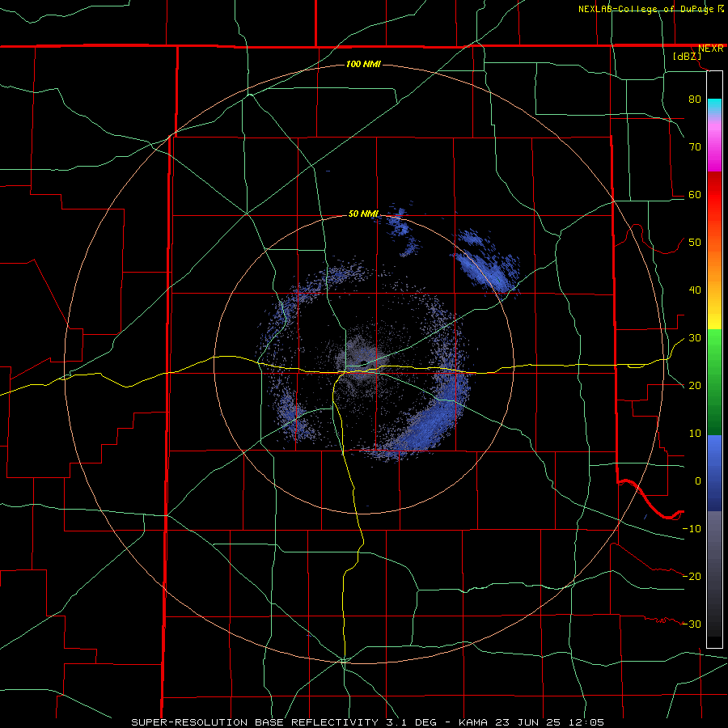Click the 0 value on the dBZ scale
728x728 pixels.
[x=698, y=481]
